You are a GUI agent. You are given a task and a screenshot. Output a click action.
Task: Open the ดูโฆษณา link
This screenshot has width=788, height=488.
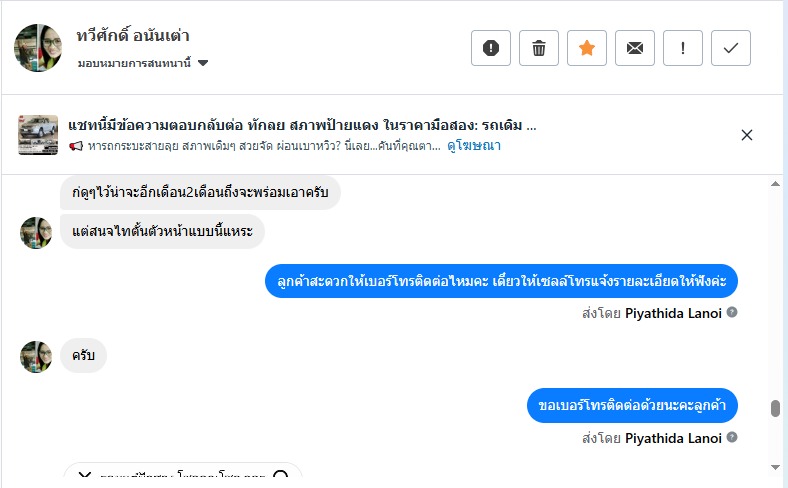click(x=473, y=146)
